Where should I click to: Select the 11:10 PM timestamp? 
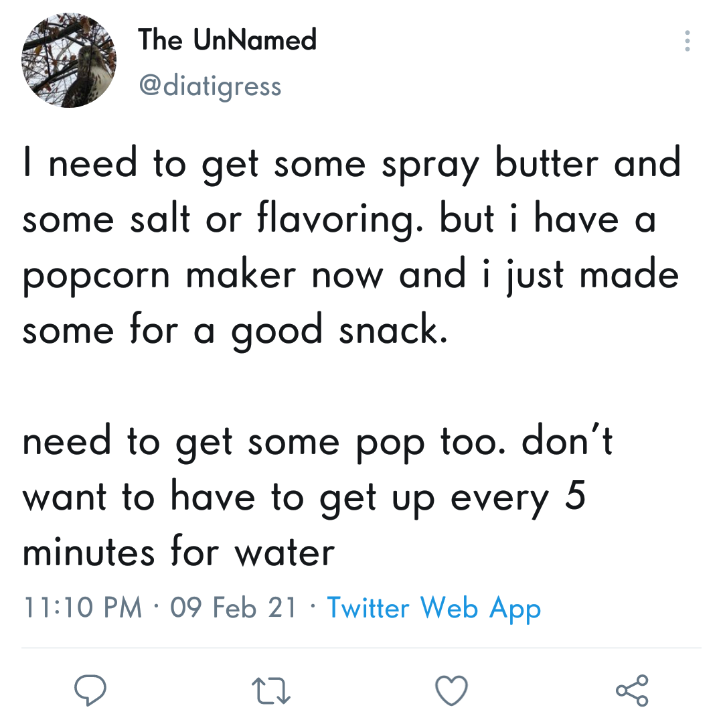[x=82, y=607]
